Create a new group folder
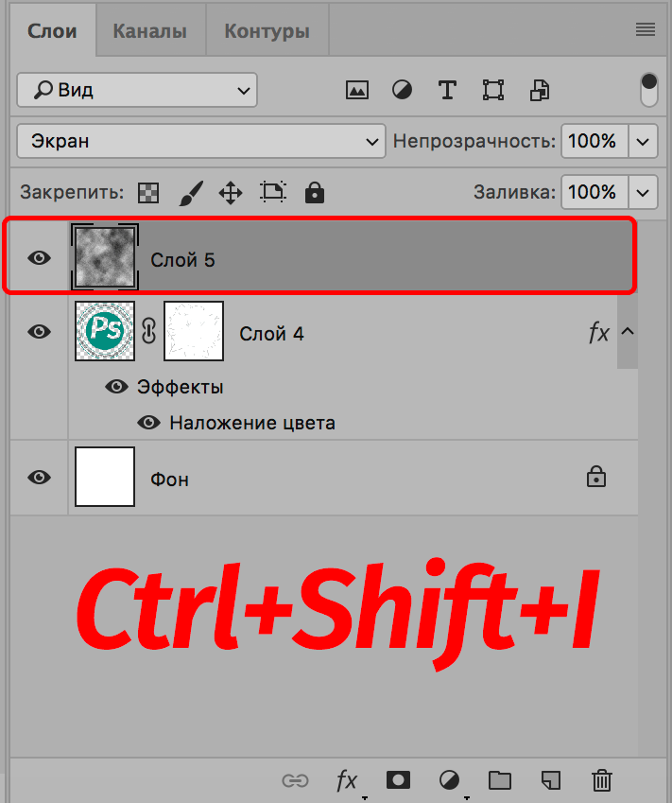Image resolution: width=672 pixels, height=803 pixels. click(x=500, y=780)
